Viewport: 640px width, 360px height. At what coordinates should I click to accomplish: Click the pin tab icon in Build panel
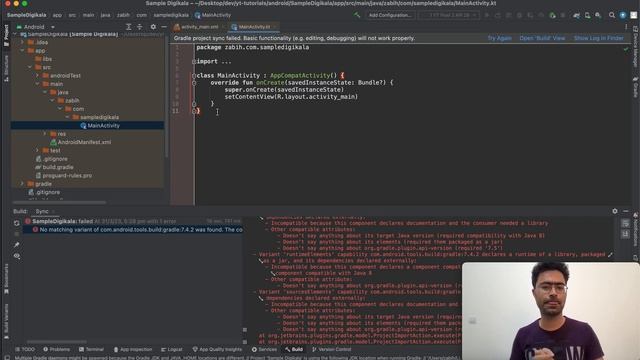pyautogui.click(x=17, y=245)
